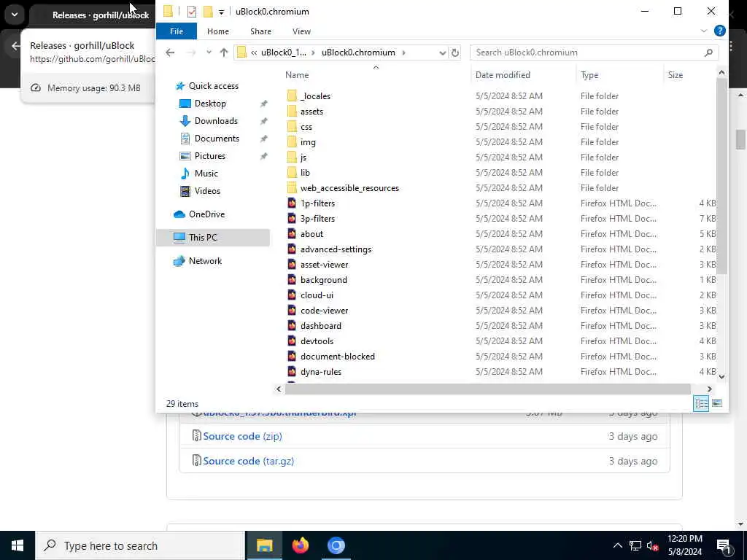The height and width of the screenshot is (560, 747).
Task: Click the muted volume tray icon
Action: 652,545
